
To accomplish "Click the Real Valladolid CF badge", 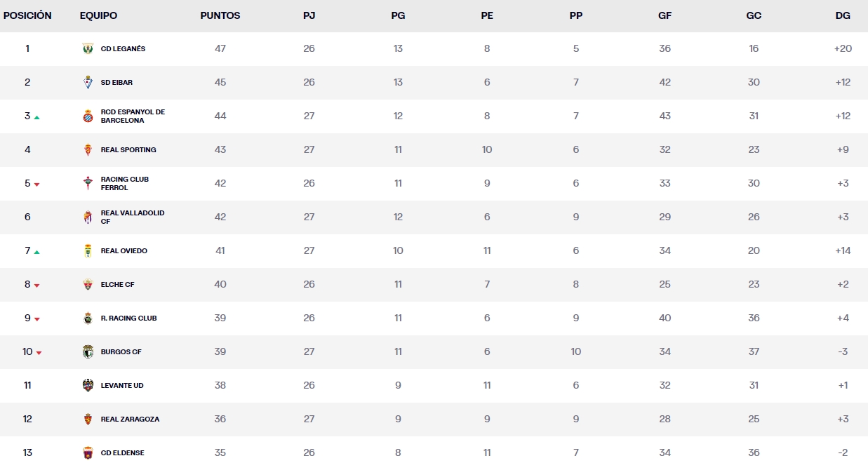I will coord(88,217).
